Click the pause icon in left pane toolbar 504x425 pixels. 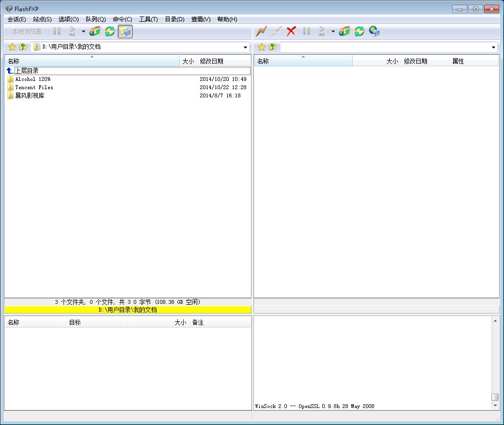click(x=57, y=31)
